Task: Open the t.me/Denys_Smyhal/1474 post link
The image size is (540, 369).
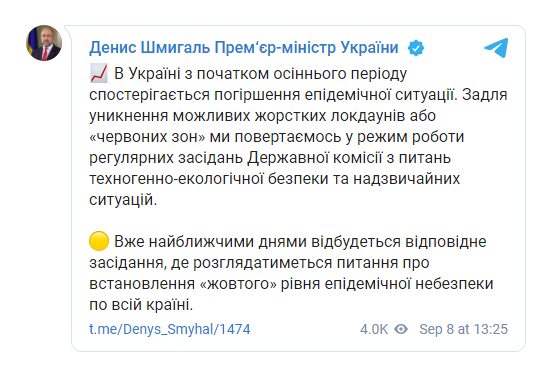Action: pyautogui.click(x=169, y=329)
